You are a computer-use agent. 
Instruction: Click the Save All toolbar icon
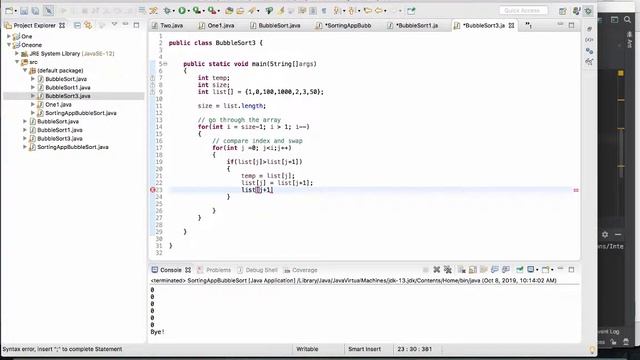point(35,11)
